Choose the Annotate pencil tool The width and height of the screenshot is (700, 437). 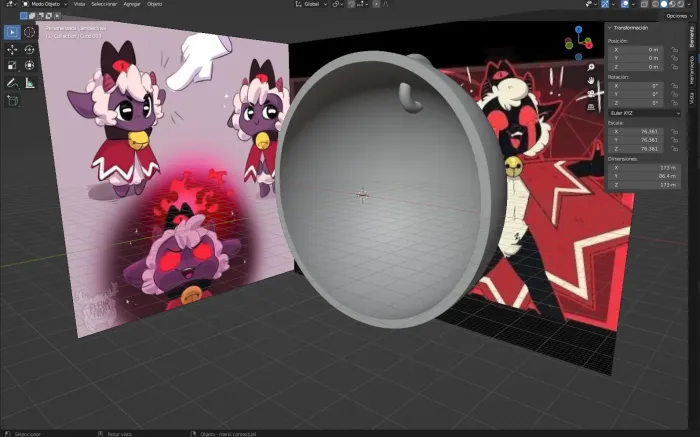(12, 83)
